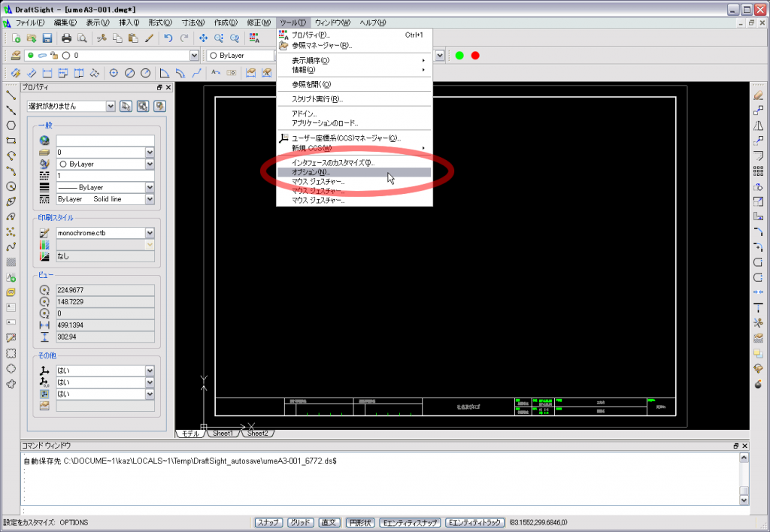Choose インタフェースのカスタマイズ menu entry
The image size is (770, 532).
(x=353, y=163)
